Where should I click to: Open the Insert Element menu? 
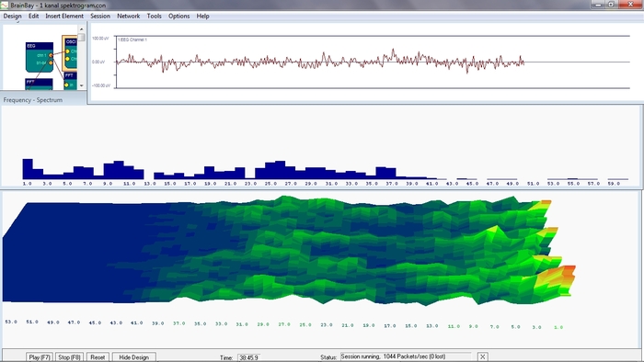pyautogui.click(x=64, y=16)
